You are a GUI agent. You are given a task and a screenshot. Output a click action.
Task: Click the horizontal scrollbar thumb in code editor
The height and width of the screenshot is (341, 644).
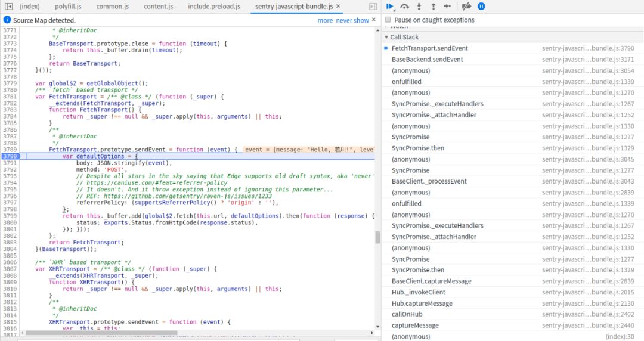pyautogui.click(x=101, y=333)
